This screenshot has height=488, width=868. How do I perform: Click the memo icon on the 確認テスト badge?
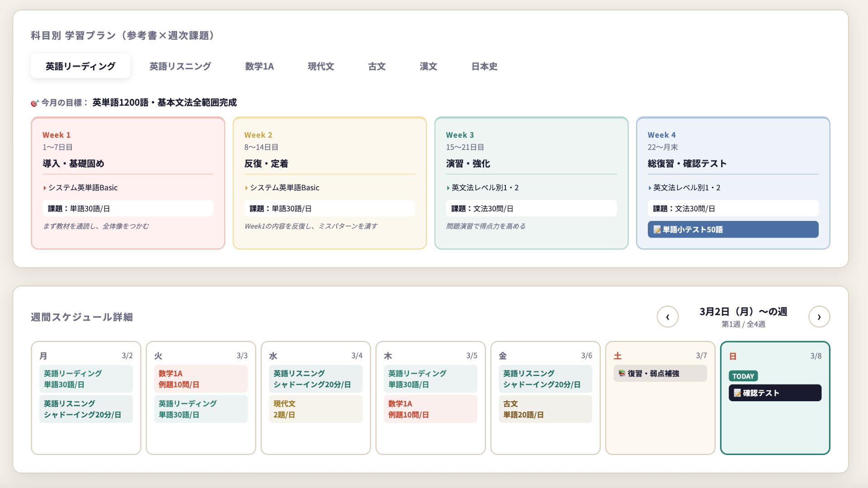(x=738, y=393)
